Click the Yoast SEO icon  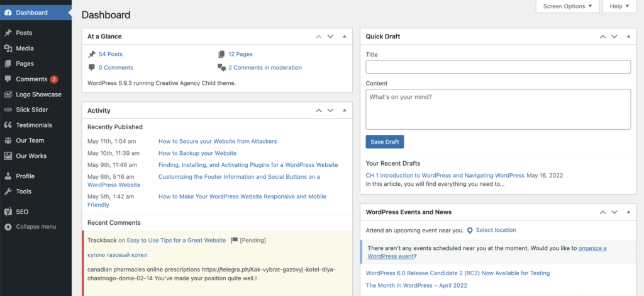click(8, 212)
